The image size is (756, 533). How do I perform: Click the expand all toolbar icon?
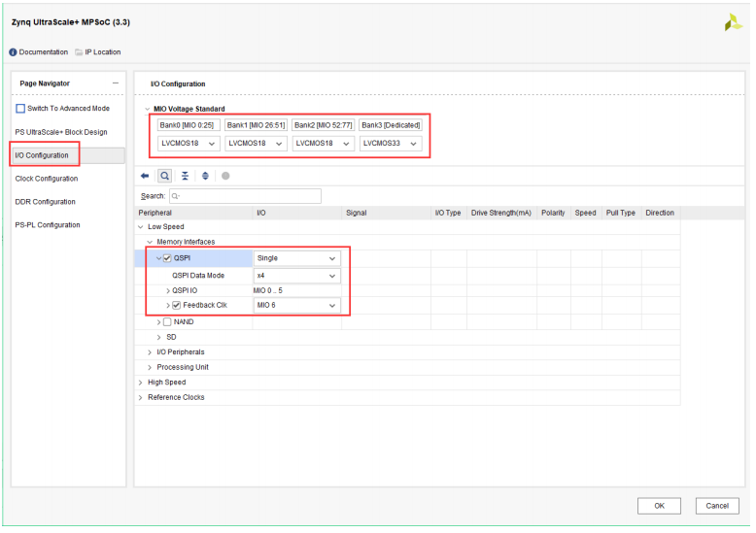tap(205, 177)
